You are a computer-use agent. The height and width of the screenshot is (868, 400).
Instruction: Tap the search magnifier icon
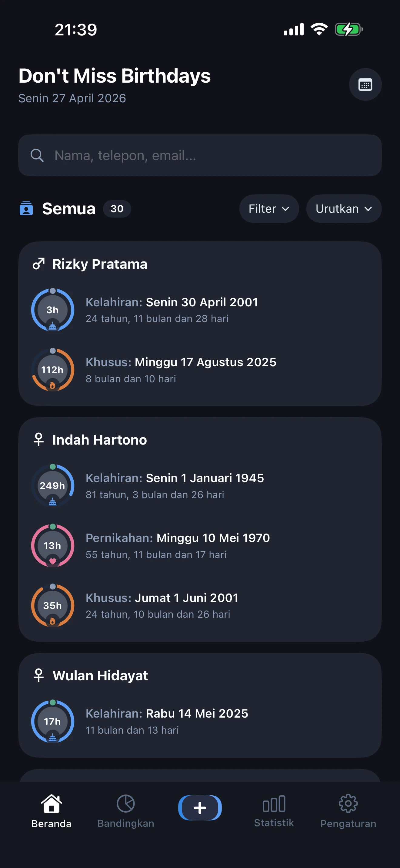click(x=37, y=155)
